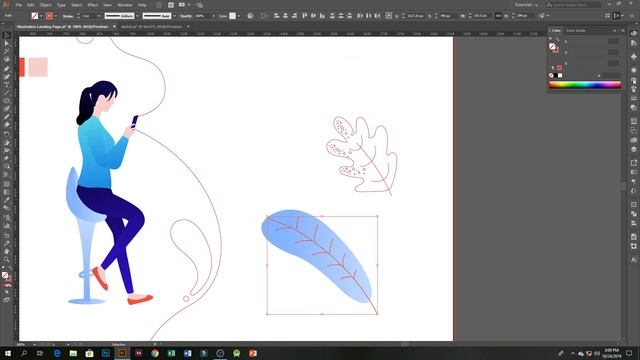
Task: Open the Object menu
Action: (x=45, y=5)
